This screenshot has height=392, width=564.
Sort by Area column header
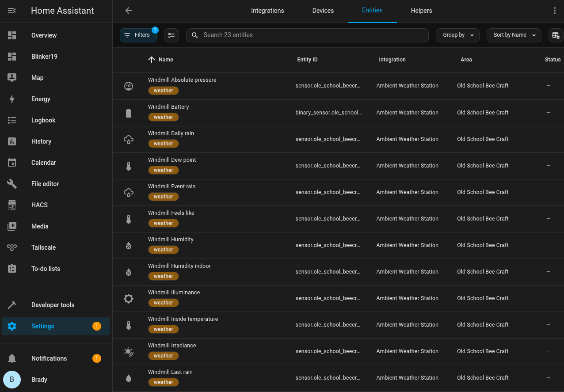coord(466,60)
